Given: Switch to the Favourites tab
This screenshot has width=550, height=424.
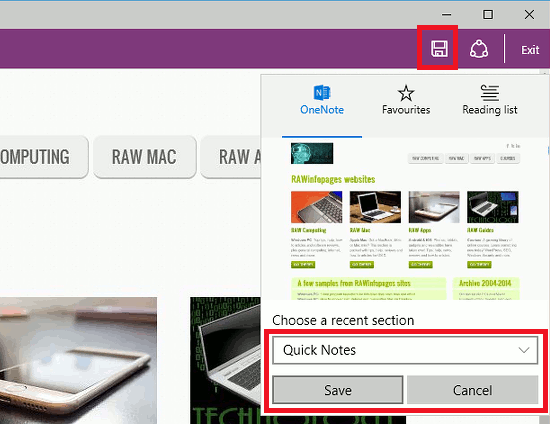Looking at the screenshot, I should click(x=406, y=101).
